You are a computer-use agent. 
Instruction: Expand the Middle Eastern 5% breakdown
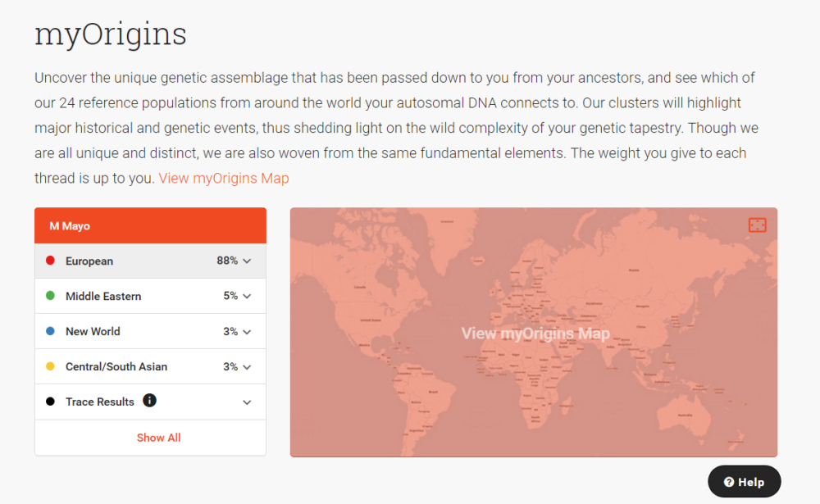[x=245, y=296]
